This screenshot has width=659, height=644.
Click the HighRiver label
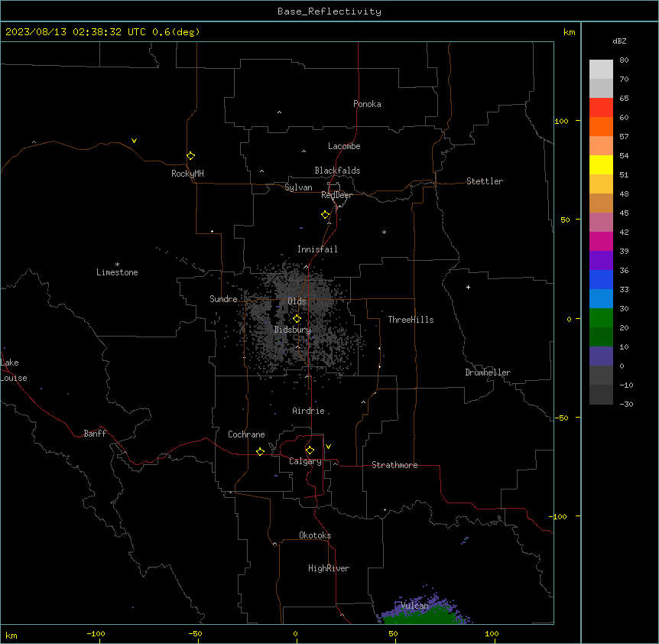point(329,568)
